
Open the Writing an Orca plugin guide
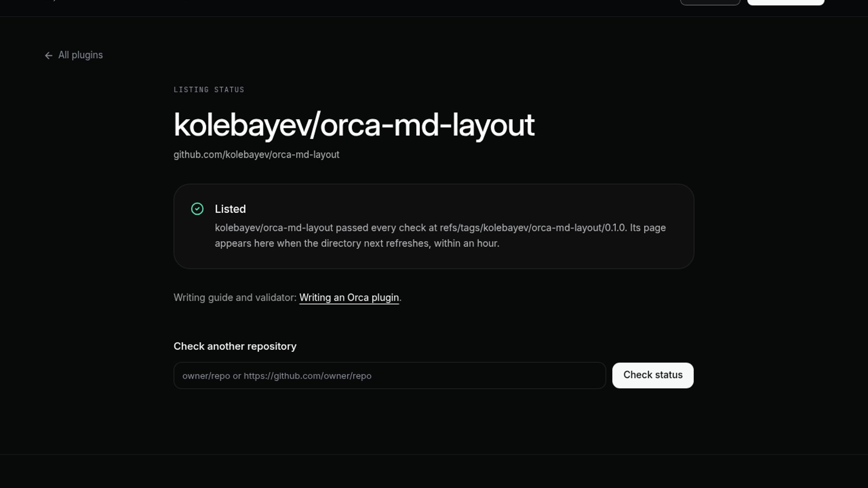click(349, 298)
